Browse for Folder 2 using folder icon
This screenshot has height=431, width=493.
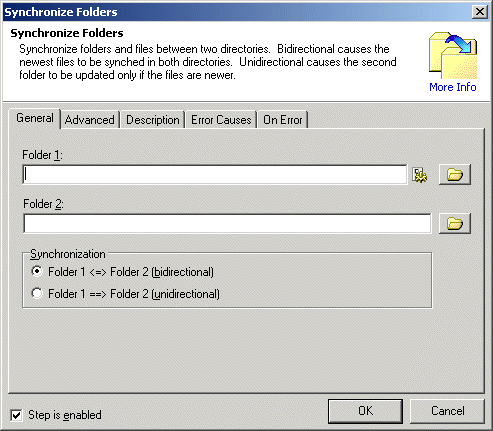(455, 223)
